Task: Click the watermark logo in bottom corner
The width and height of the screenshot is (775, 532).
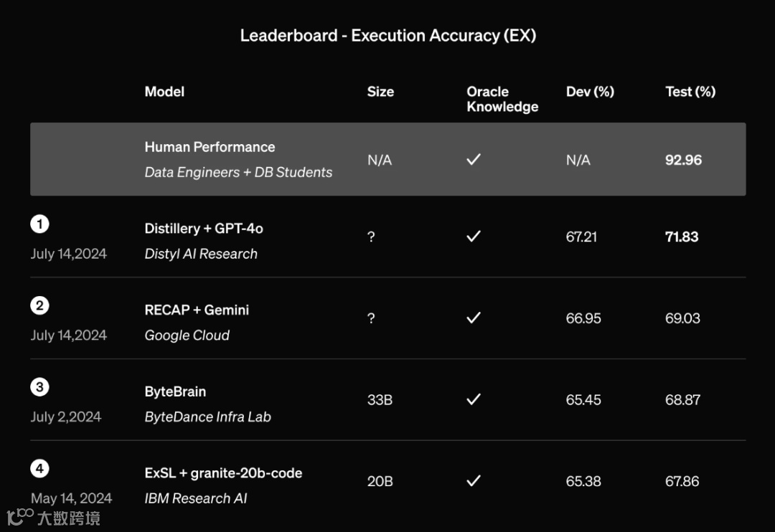Action: click(x=53, y=517)
